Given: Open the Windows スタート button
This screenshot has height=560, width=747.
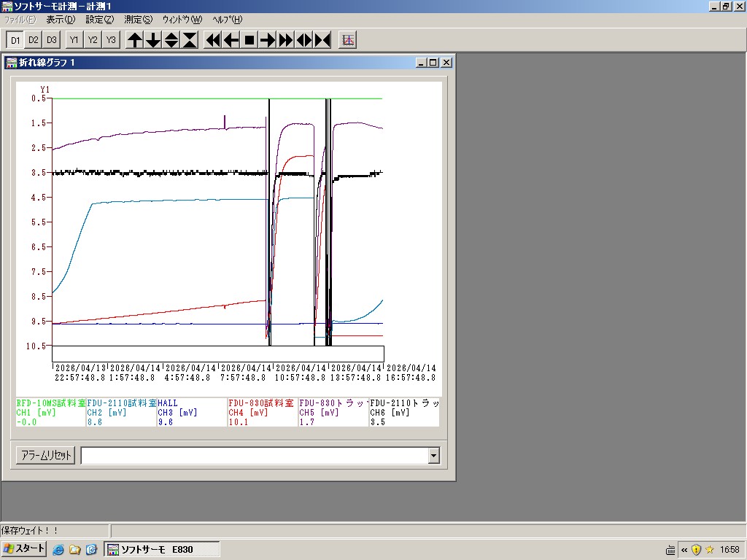Looking at the screenshot, I should click(x=24, y=549).
